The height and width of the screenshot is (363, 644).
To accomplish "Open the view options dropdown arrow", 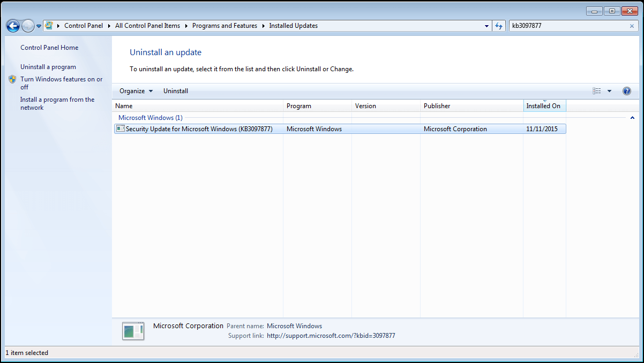I will (609, 91).
